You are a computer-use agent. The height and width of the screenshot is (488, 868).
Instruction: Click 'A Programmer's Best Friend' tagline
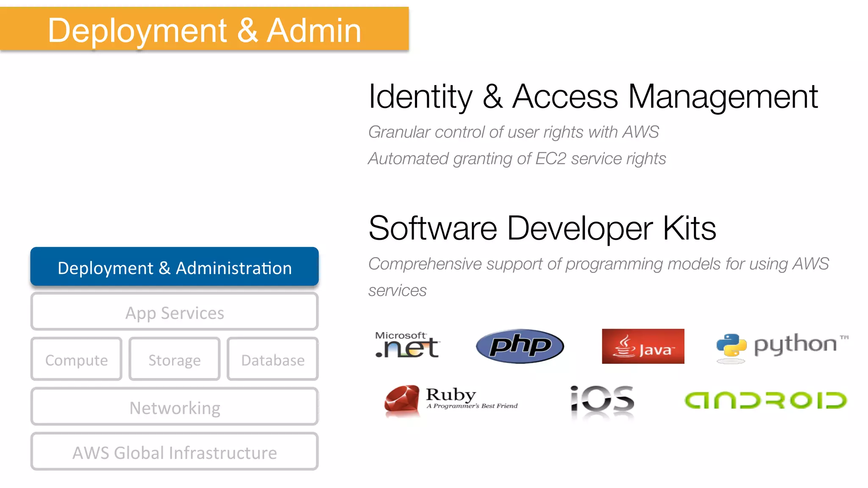point(472,406)
